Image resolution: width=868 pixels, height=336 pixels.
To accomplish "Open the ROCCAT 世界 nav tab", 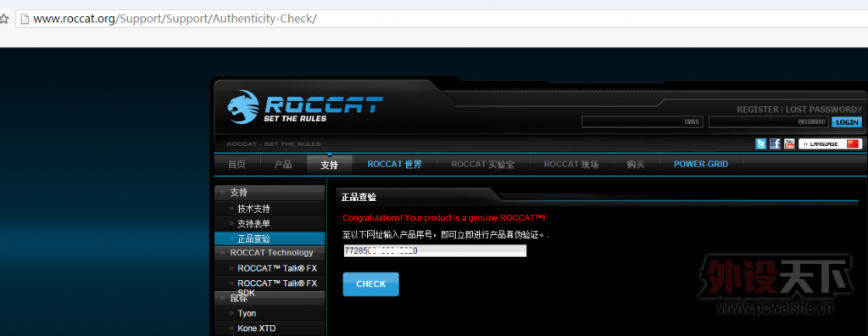I will pyautogui.click(x=395, y=165).
